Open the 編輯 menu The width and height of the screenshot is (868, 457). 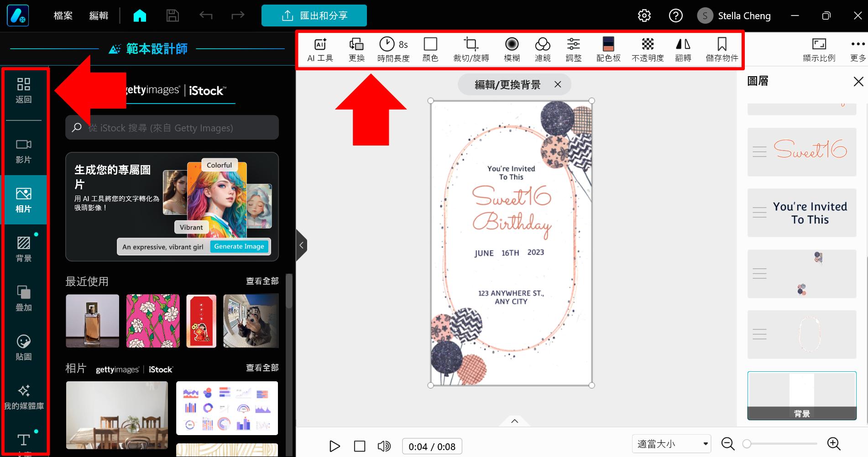98,15
